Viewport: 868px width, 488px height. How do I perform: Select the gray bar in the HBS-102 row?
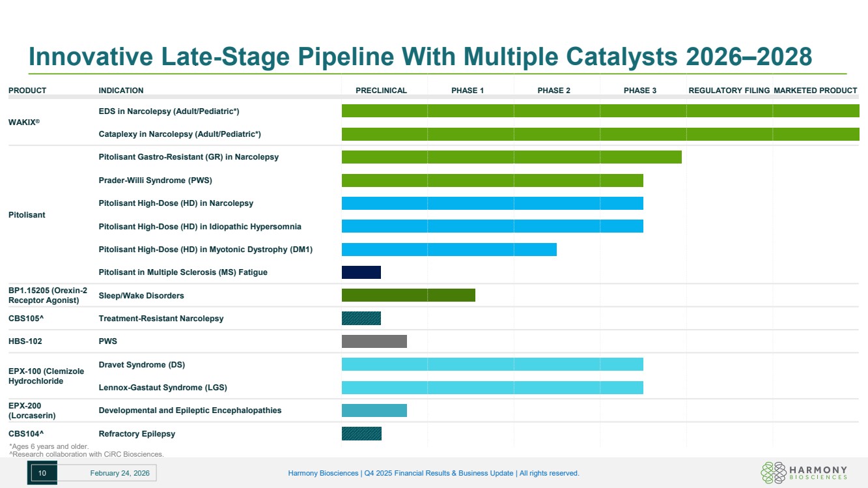point(374,341)
